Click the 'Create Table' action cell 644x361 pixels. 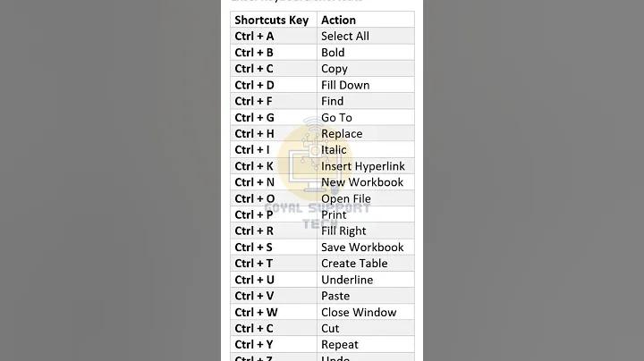click(x=366, y=263)
